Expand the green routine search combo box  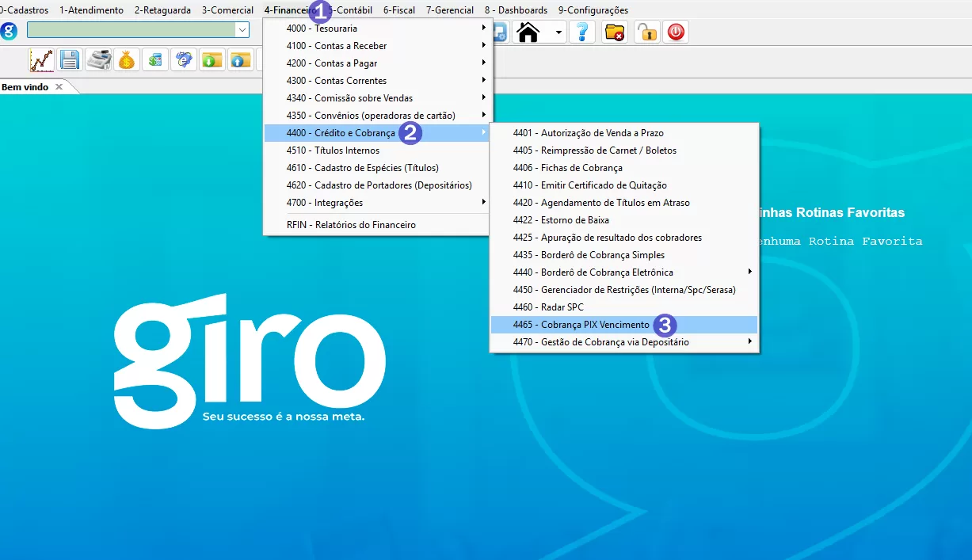click(x=242, y=30)
